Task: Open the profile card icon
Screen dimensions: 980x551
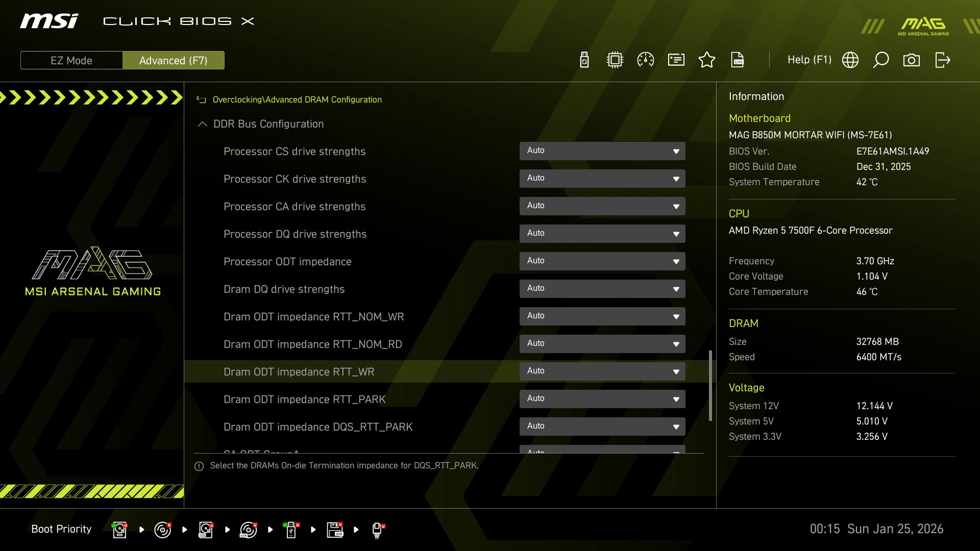Action: (676, 60)
